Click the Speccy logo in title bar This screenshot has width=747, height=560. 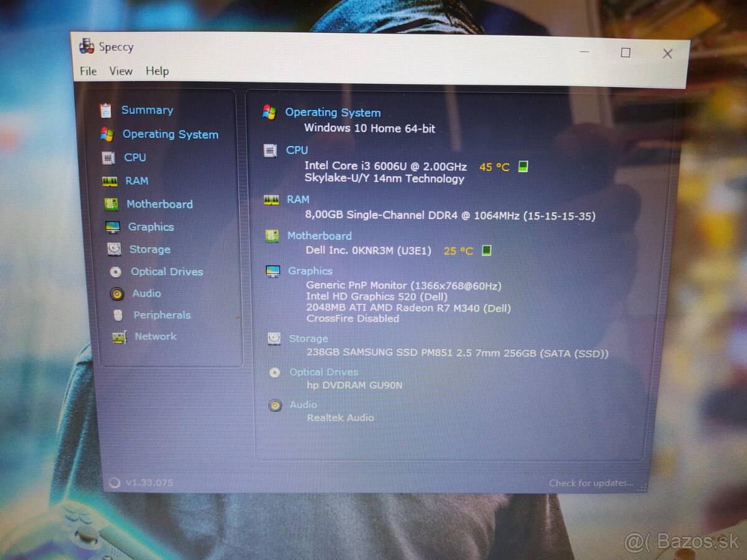(86, 46)
